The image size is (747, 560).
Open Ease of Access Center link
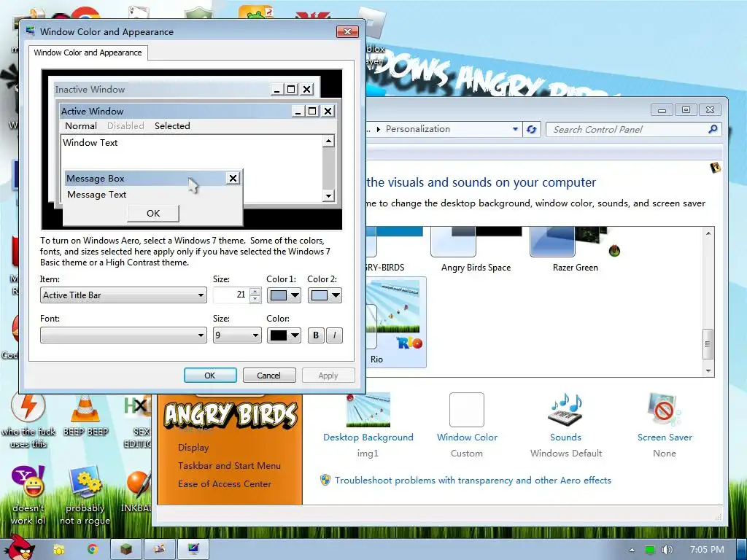click(225, 484)
